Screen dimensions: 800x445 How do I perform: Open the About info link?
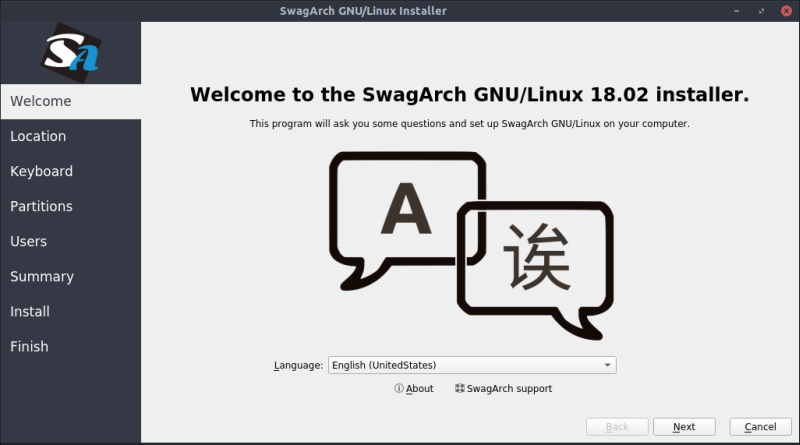click(x=414, y=388)
